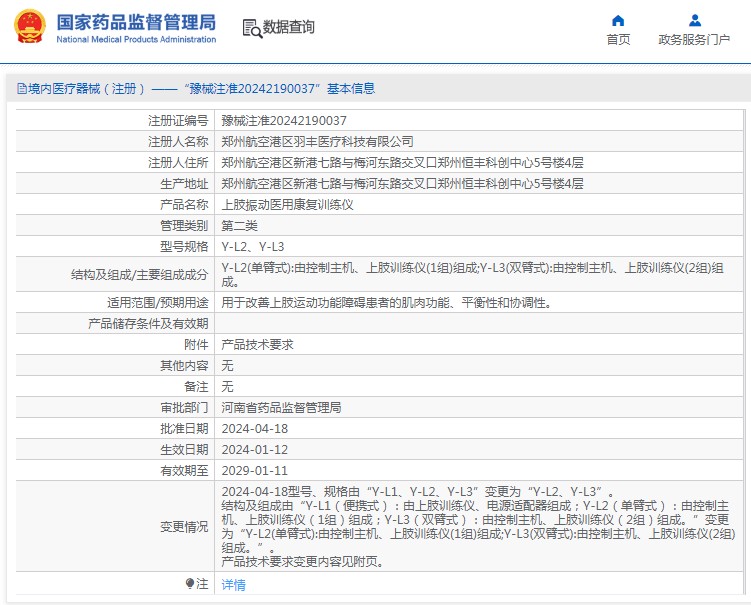Viewport: 751px width, 605px height.
Task: Select registration number value 豫械注准20242190037 in table
Action: point(284,121)
